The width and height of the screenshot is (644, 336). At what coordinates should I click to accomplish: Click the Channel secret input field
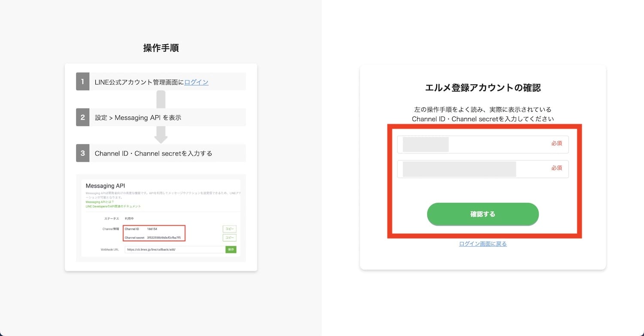coord(483,169)
